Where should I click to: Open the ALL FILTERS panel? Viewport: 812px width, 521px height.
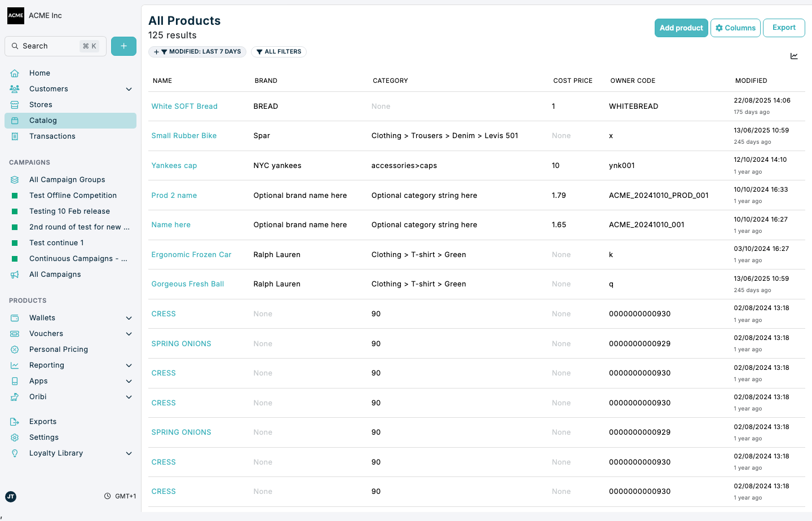coord(279,51)
